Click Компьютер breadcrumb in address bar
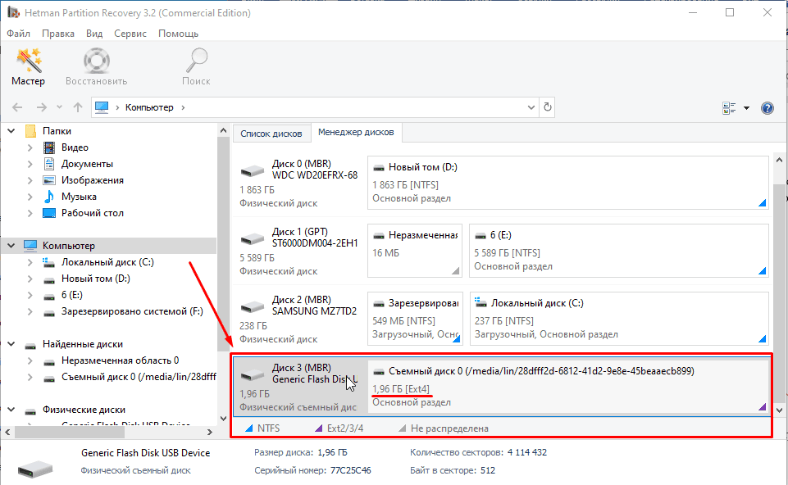 [x=149, y=108]
